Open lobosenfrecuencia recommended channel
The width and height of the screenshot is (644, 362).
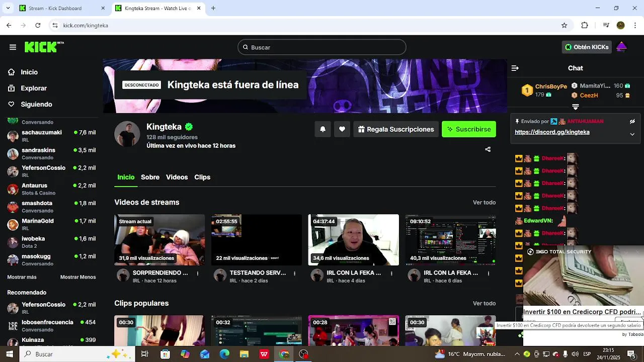tap(51, 326)
